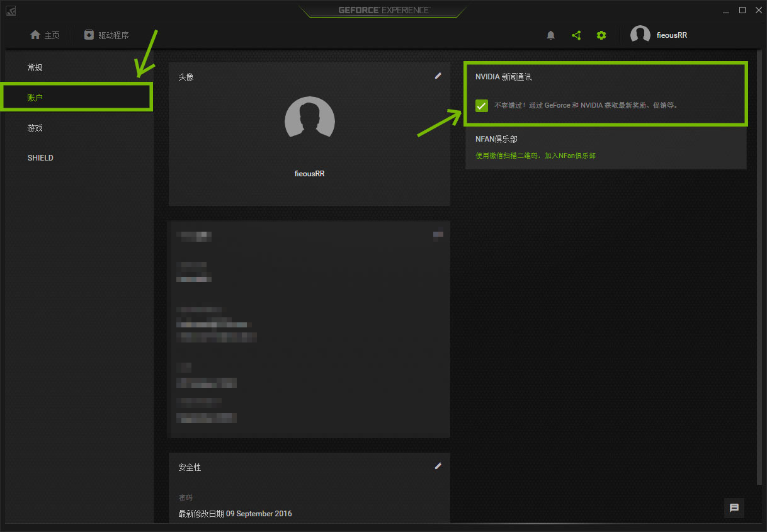Viewport: 767px width, 532px height.
Task: Click the large profile avatar picture
Action: [x=310, y=117]
